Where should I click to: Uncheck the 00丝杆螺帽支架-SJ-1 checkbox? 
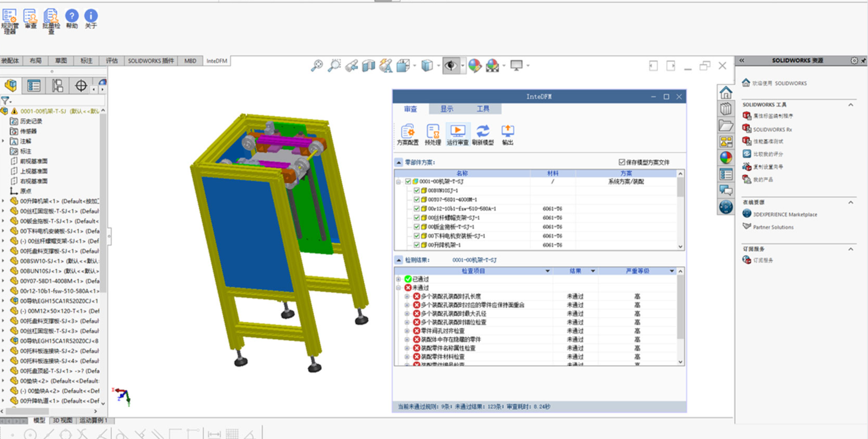(416, 217)
